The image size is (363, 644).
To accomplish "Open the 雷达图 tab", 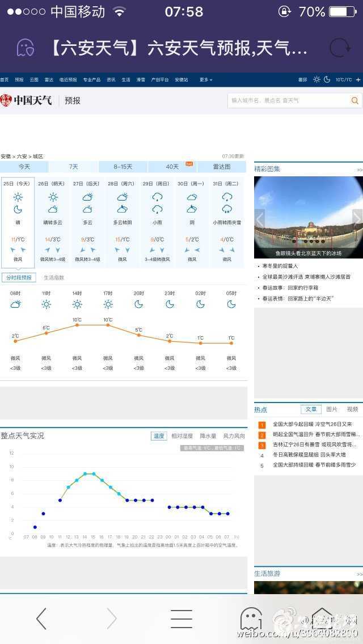I will [222, 167].
